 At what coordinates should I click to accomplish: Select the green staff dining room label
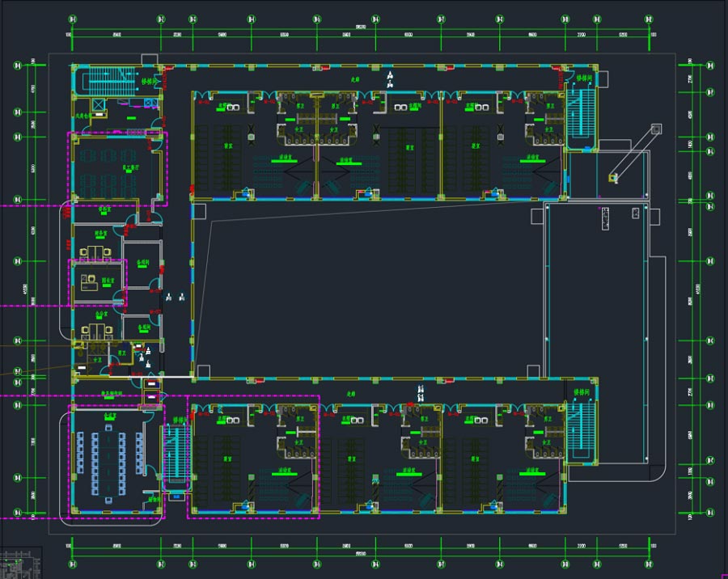click(x=130, y=167)
